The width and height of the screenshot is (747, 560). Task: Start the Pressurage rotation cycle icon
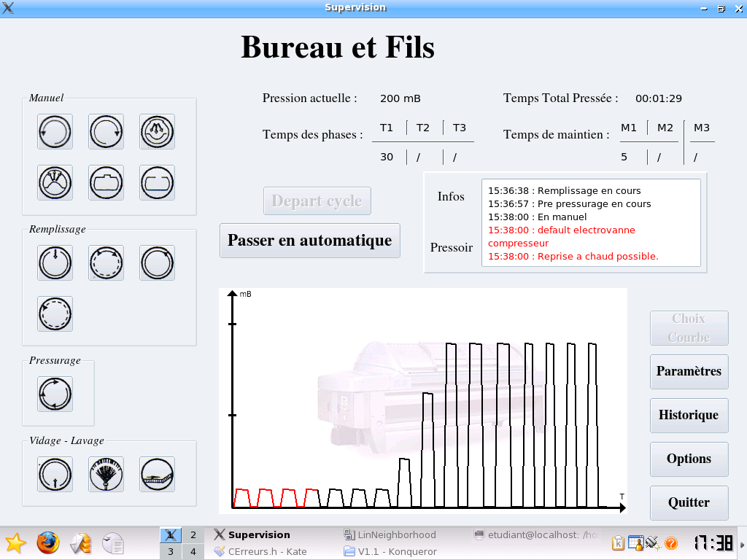tap(55, 394)
